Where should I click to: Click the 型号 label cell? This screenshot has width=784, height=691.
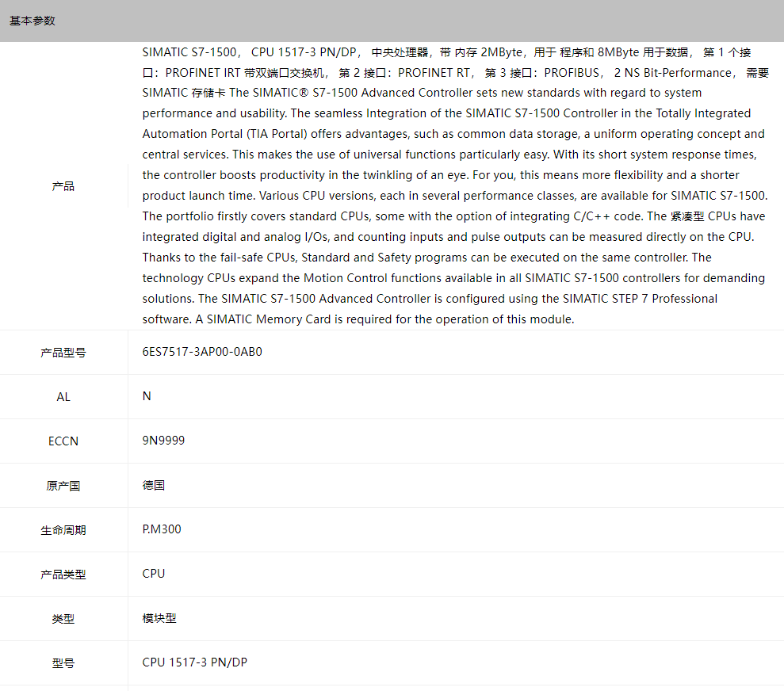[63, 663]
